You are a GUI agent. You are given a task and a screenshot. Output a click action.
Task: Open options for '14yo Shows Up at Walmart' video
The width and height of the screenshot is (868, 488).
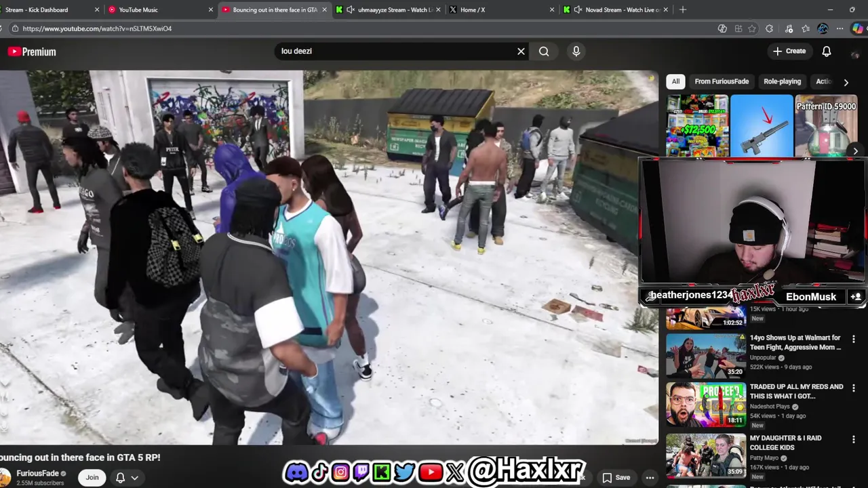click(853, 338)
